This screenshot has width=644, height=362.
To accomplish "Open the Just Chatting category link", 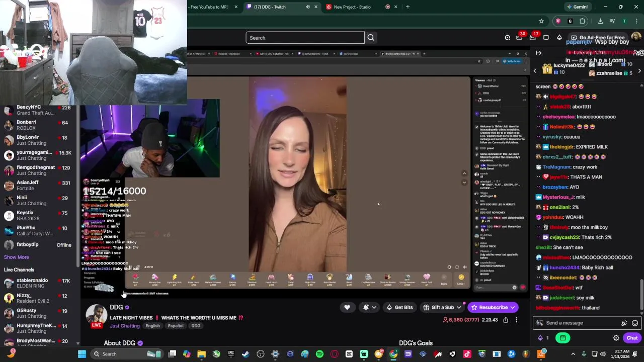I will point(125,326).
